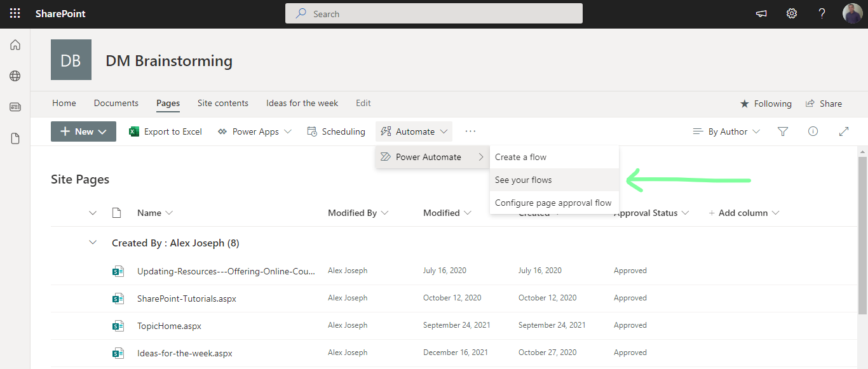
Task: Click the Following star icon
Action: point(745,104)
